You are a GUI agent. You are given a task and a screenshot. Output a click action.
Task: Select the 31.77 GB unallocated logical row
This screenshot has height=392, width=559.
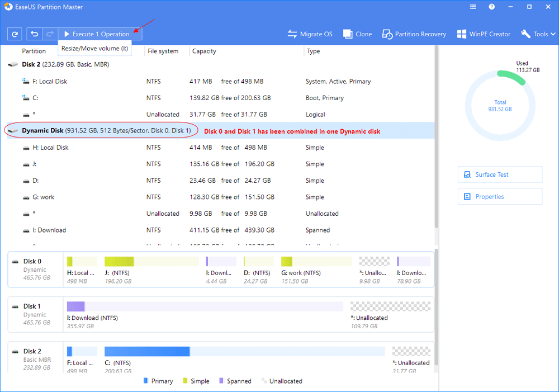point(221,115)
